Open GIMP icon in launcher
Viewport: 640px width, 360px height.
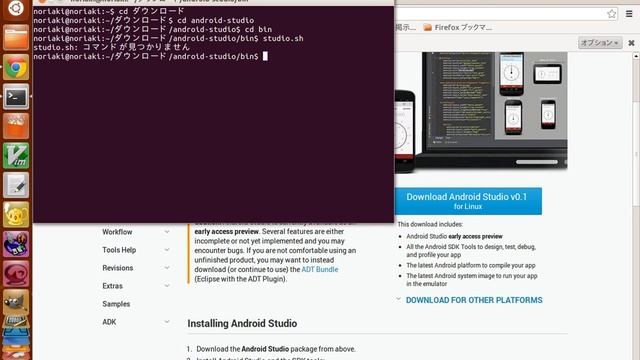coord(16,302)
